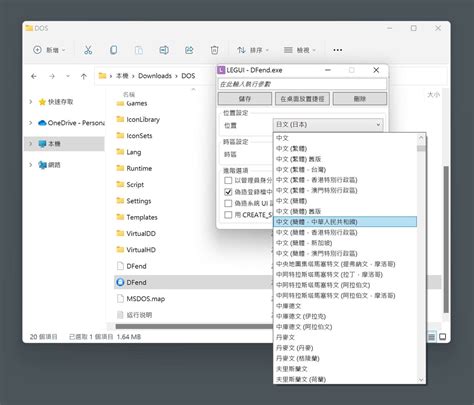This screenshot has width=474, height=405.
Task: Click the Paste icon in Explorer toolbar
Action: coord(139,50)
